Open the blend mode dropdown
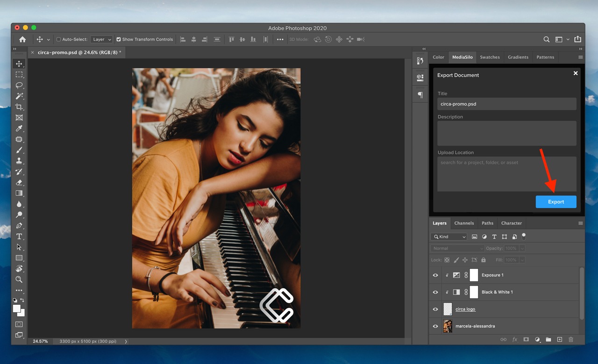 [x=457, y=248]
